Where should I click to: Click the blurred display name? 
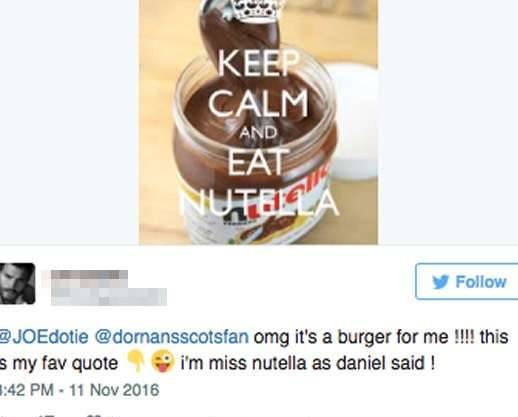[89, 275]
